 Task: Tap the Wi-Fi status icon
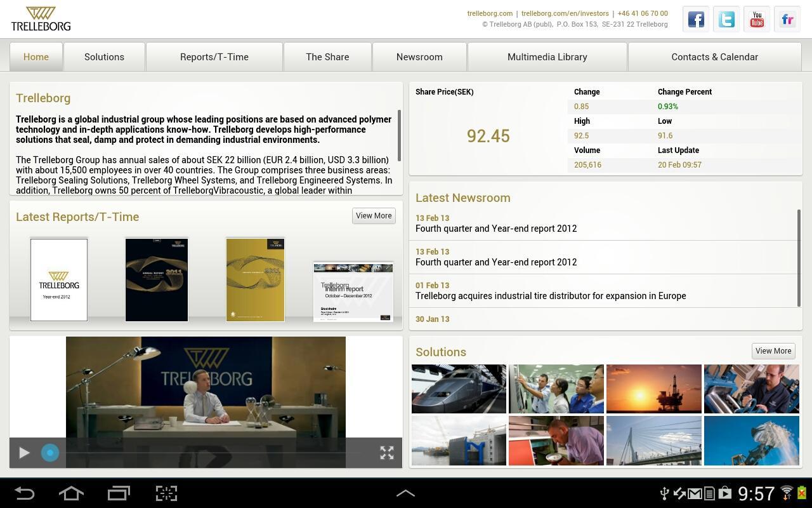click(787, 493)
